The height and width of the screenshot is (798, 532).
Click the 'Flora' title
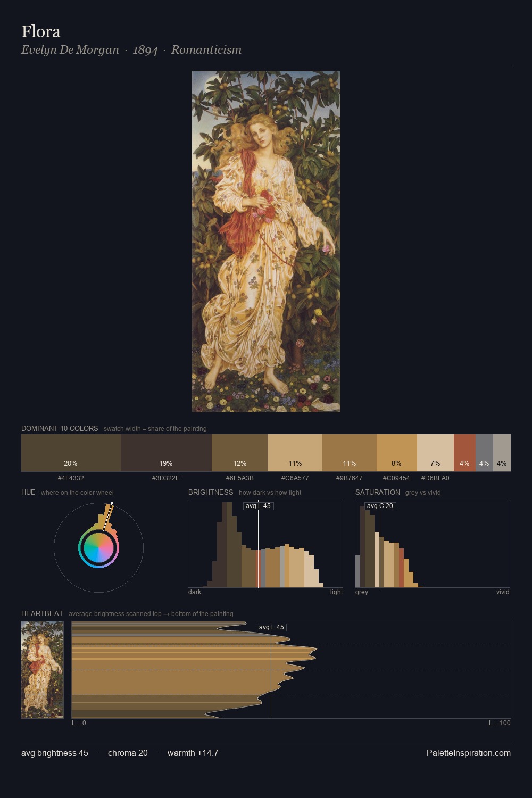click(x=41, y=31)
